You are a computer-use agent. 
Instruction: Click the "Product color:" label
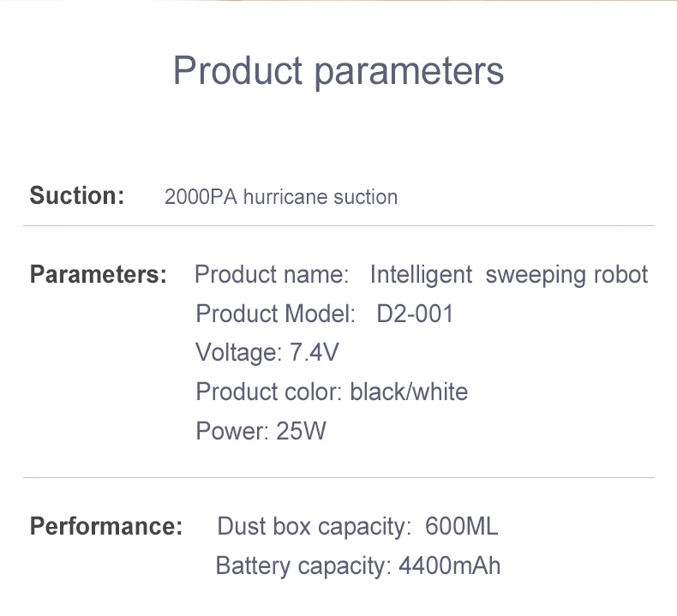pyautogui.click(x=269, y=392)
